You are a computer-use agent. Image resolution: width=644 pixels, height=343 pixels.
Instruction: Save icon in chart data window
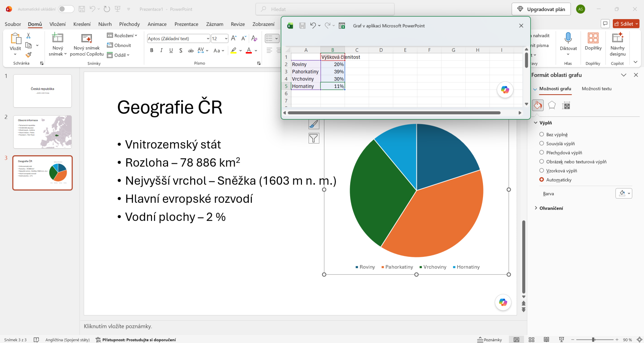coord(302,26)
